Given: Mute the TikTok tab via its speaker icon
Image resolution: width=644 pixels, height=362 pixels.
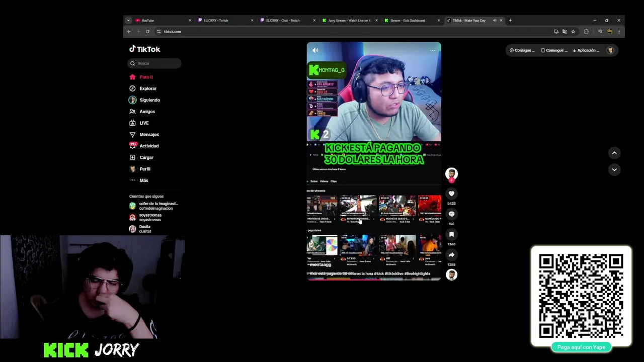Looking at the screenshot, I should 495,21.
